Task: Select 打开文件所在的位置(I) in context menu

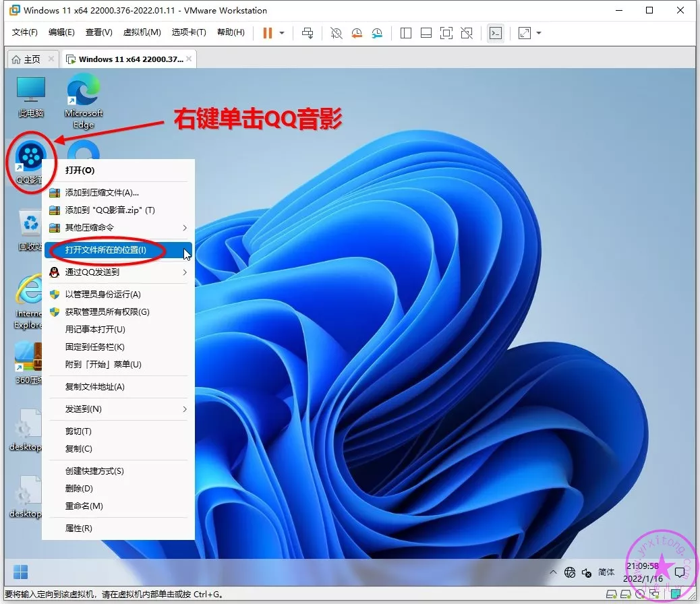Action: pyautogui.click(x=106, y=250)
